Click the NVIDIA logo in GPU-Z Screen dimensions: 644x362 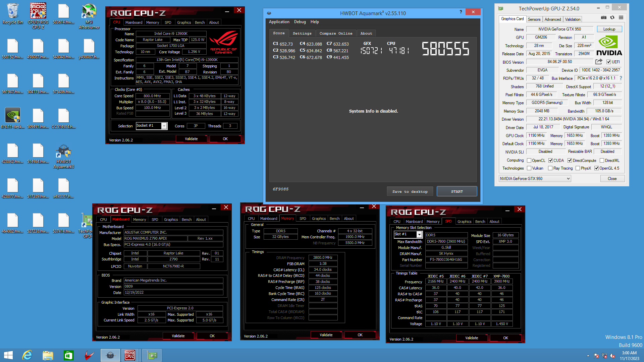[x=609, y=46]
